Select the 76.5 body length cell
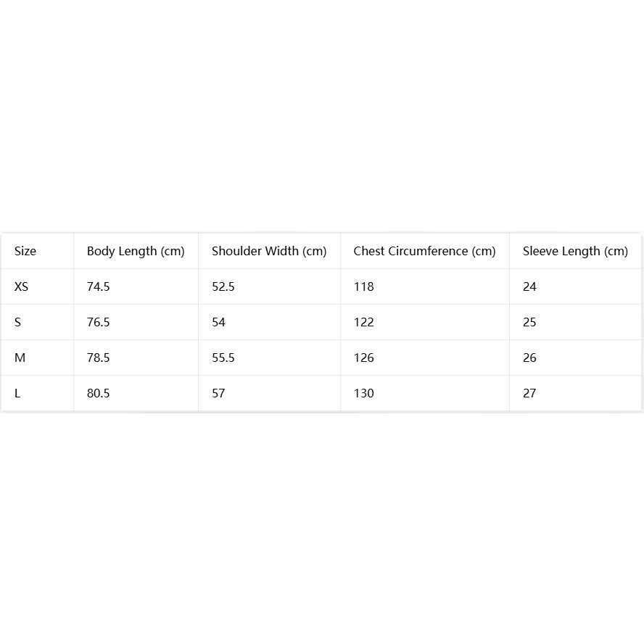The image size is (644, 644). click(x=98, y=322)
